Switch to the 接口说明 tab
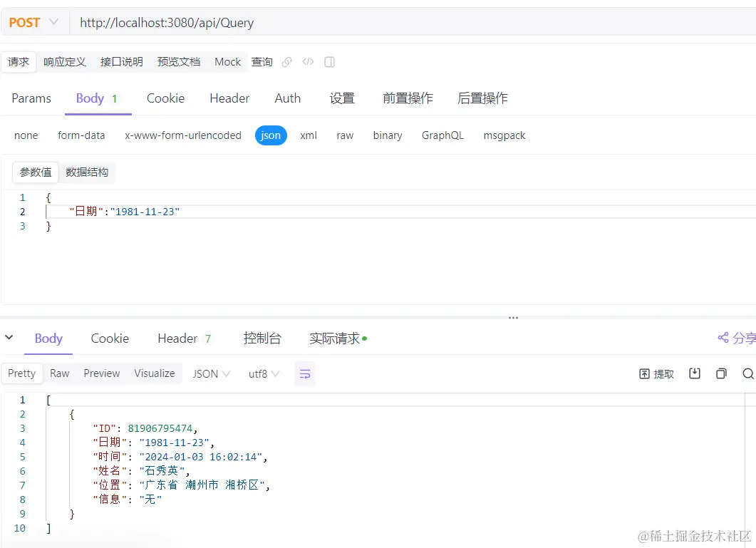The image size is (756, 548). (x=122, y=62)
